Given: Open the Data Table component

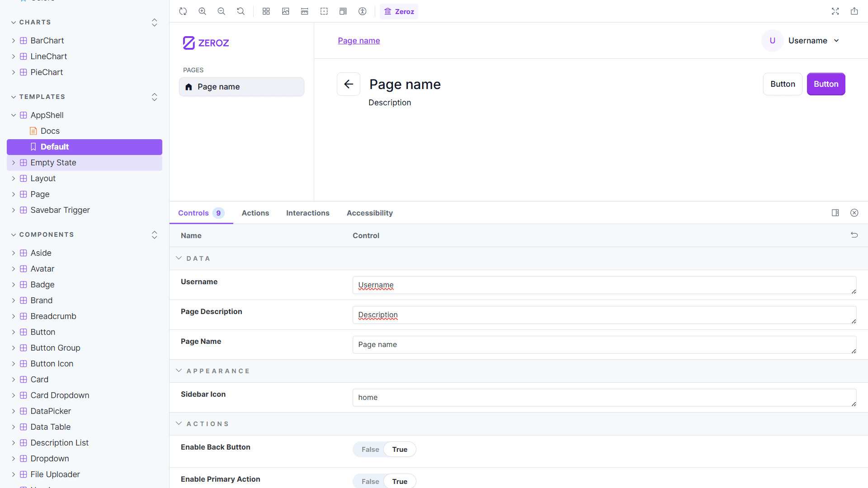Looking at the screenshot, I should 51,427.
